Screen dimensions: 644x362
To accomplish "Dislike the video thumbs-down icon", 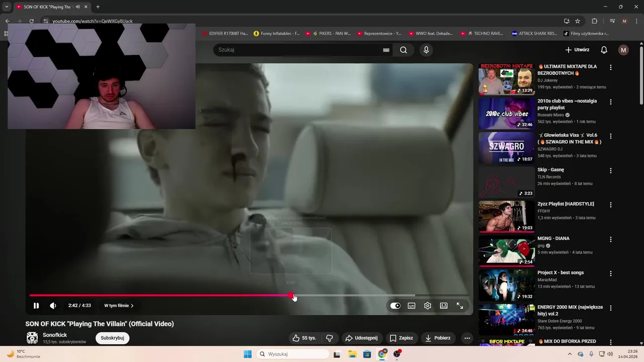I will click(330, 338).
